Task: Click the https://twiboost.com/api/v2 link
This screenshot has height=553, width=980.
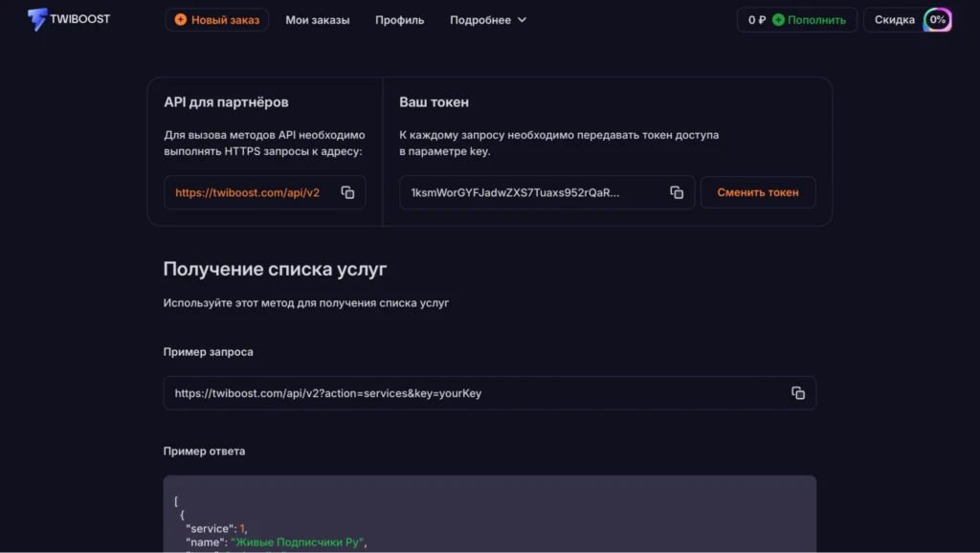Action: click(248, 192)
